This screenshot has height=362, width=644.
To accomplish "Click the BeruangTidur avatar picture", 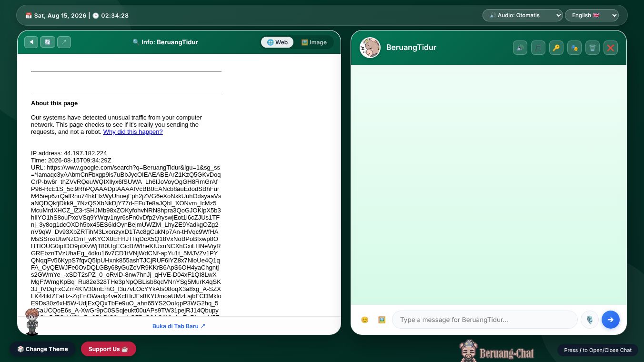I will (370, 48).
